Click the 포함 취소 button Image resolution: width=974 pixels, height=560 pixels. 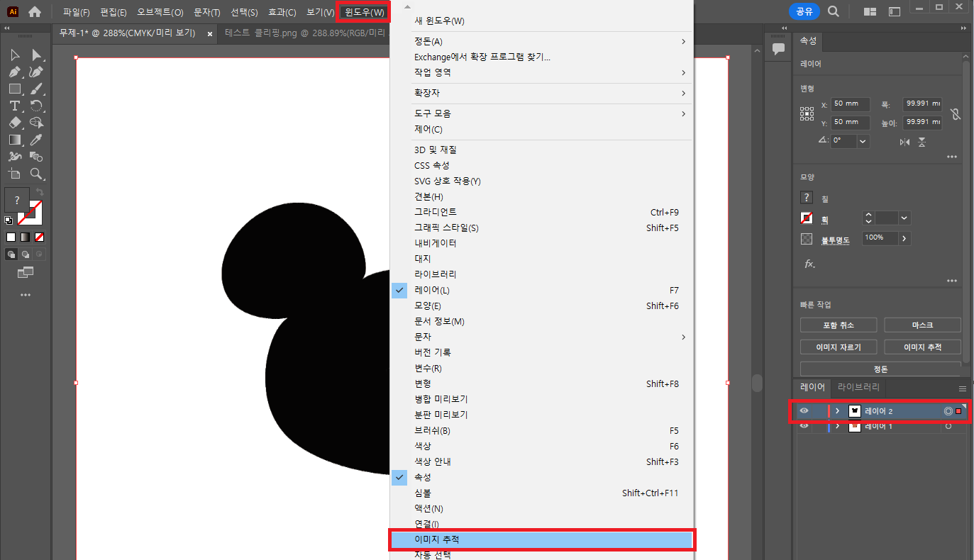pyautogui.click(x=839, y=325)
